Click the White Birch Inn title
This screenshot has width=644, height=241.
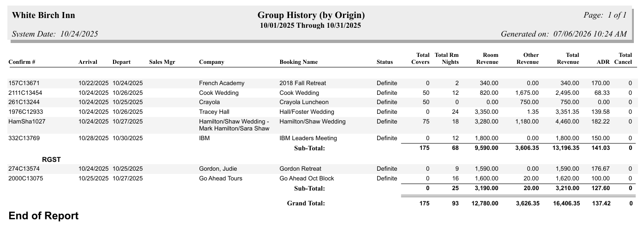click(43, 15)
